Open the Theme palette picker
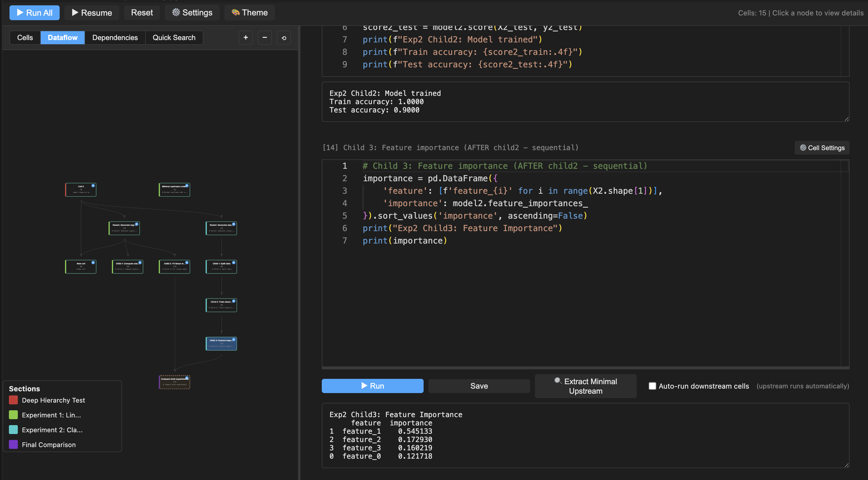This screenshot has width=868, height=480. [249, 12]
